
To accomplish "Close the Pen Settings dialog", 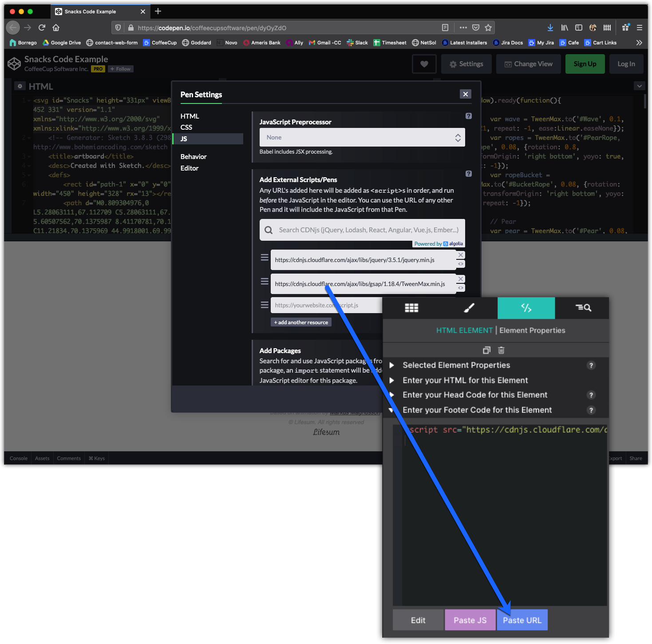I will [x=465, y=94].
